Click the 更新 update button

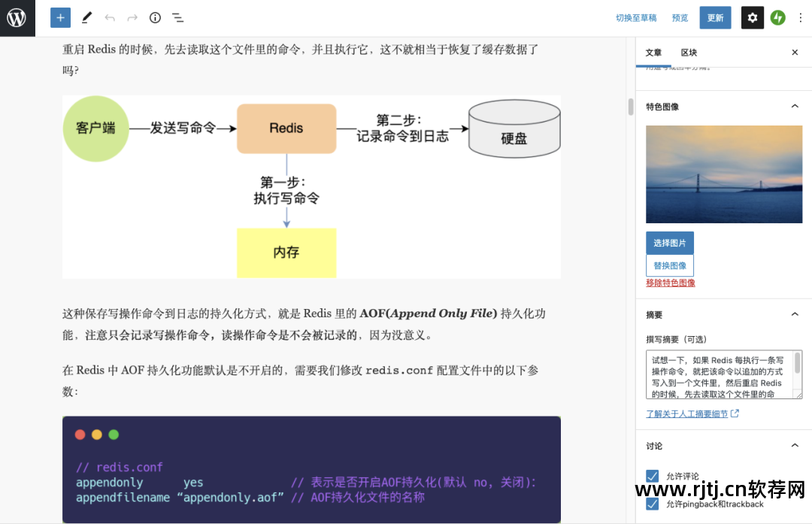(x=715, y=18)
